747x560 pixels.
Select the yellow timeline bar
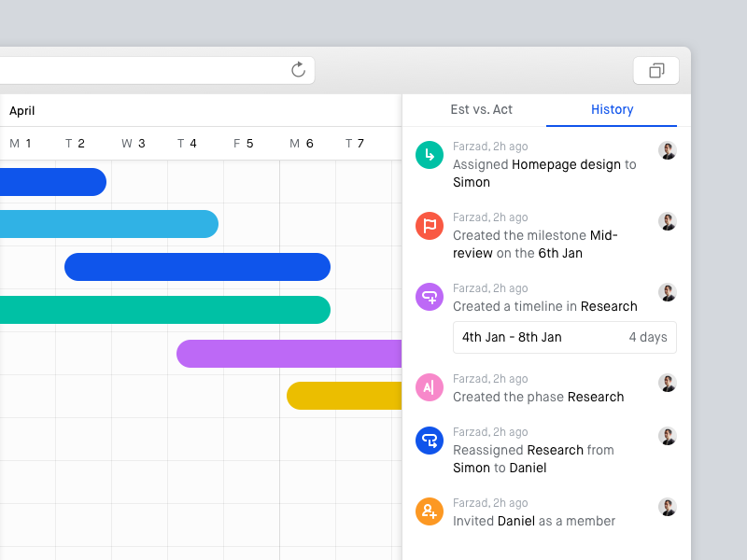coord(344,396)
